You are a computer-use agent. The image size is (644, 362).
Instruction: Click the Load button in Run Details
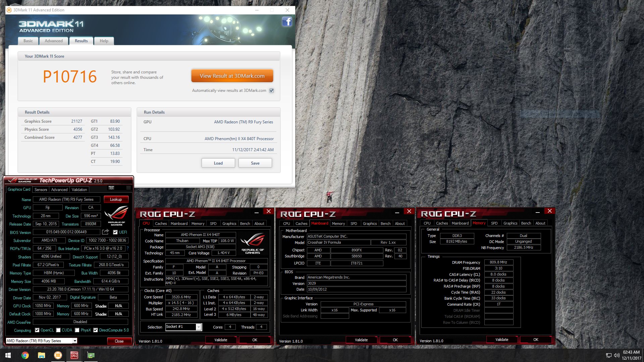point(218,163)
